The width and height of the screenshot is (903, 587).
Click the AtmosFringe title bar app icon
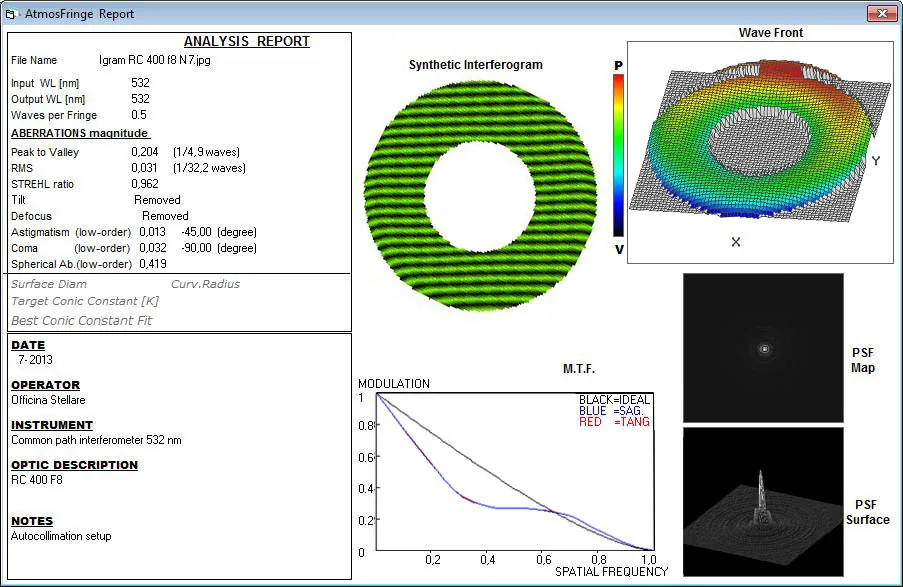tap(11, 14)
